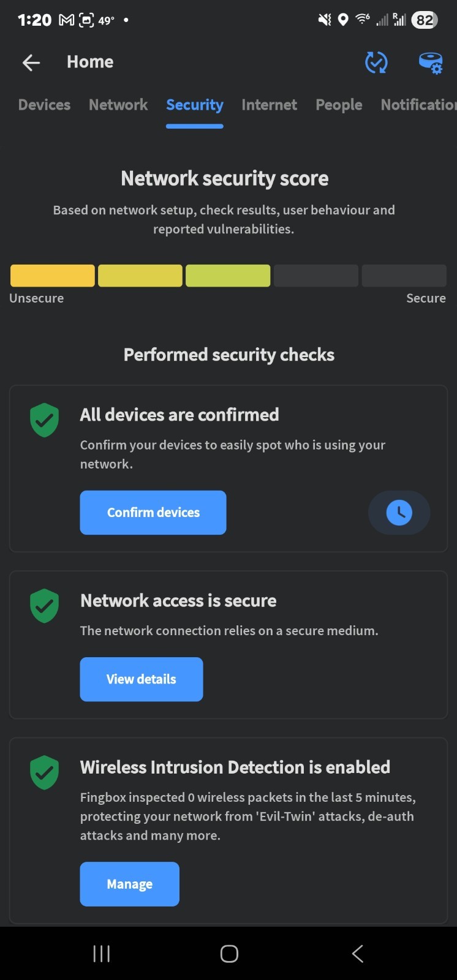The image size is (457, 980).
Task: Tap the network sync refresh icon
Action: click(x=376, y=62)
